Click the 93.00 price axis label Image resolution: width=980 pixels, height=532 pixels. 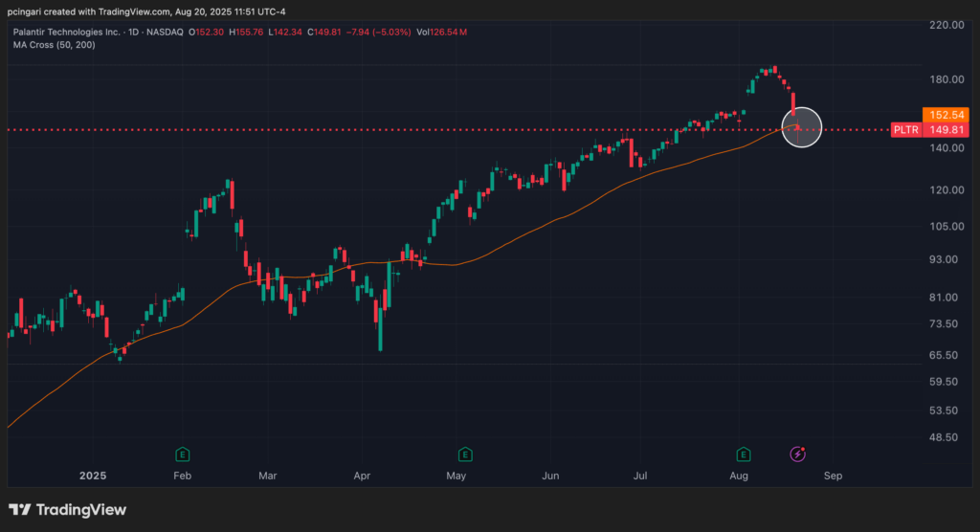tap(944, 259)
